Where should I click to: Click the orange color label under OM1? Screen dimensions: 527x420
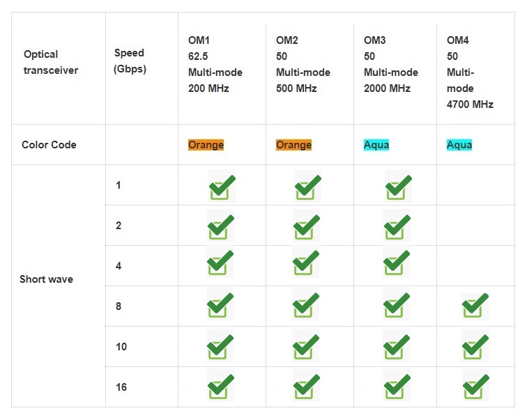pos(206,145)
